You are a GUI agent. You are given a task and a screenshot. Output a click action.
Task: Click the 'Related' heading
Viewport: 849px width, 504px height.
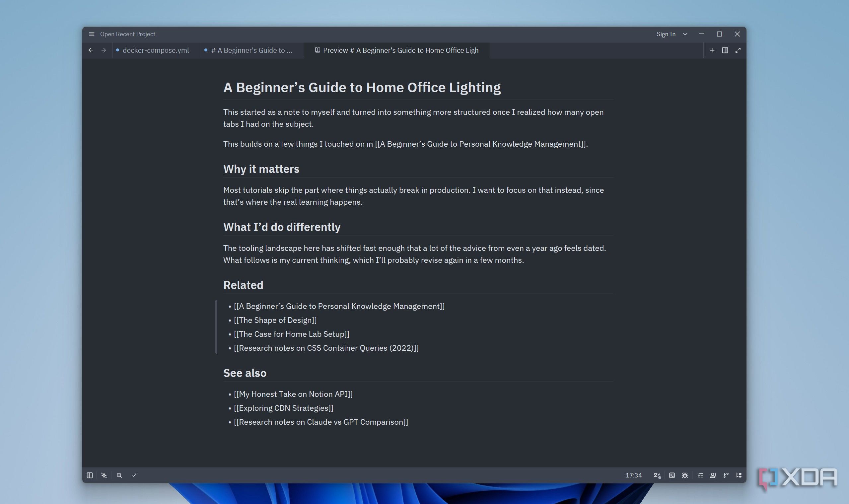coord(243,285)
